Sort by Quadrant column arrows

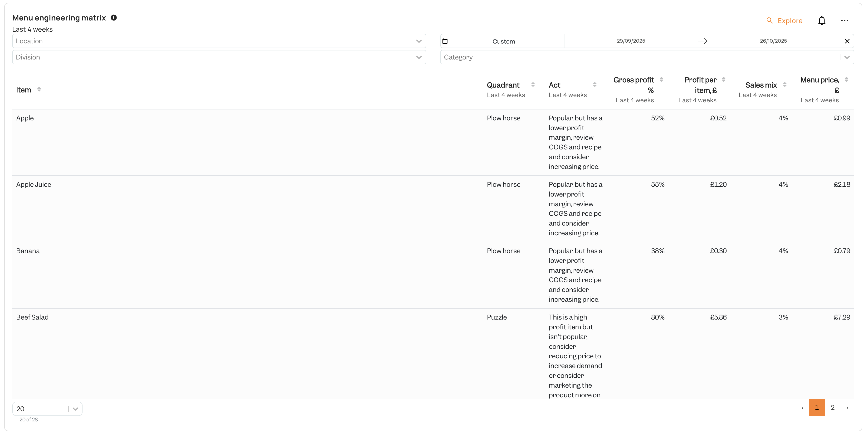tap(533, 85)
